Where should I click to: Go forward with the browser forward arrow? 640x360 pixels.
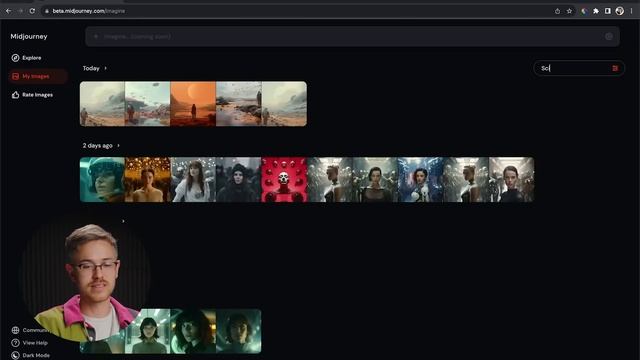point(20,11)
